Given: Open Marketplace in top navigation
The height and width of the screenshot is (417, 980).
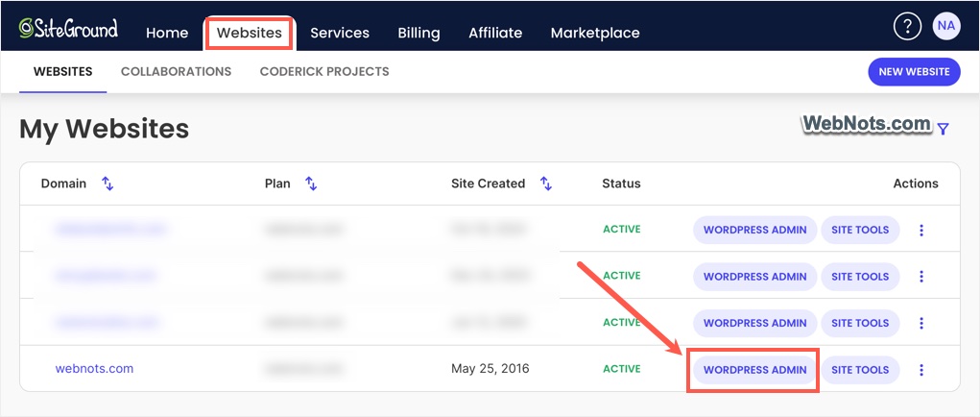Looking at the screenshot, I should [x=595, y=33].
